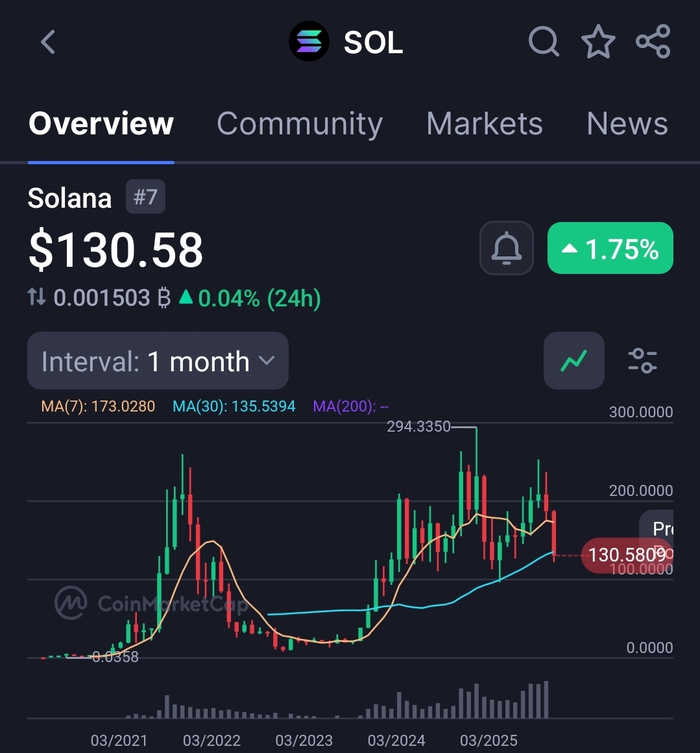Tap the $130.58 price value

tap(115, 250)
